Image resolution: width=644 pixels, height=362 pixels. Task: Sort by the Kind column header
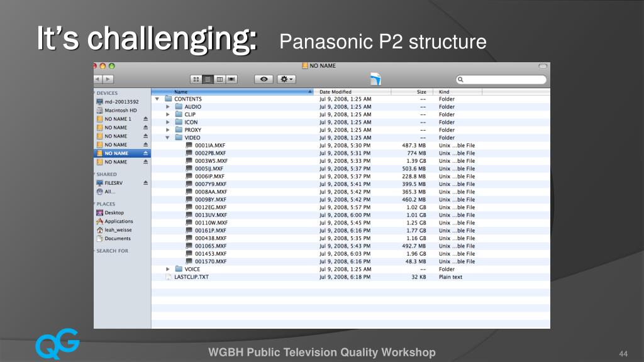pos(458,92)
